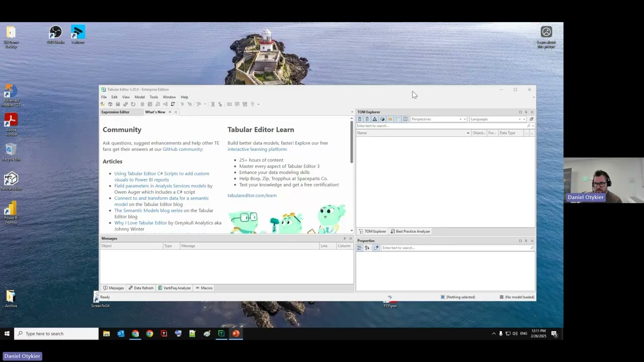Viewport: 644px width, 362px height.
Task: Open the GitHub community link
Action: [x=182, y=149]
